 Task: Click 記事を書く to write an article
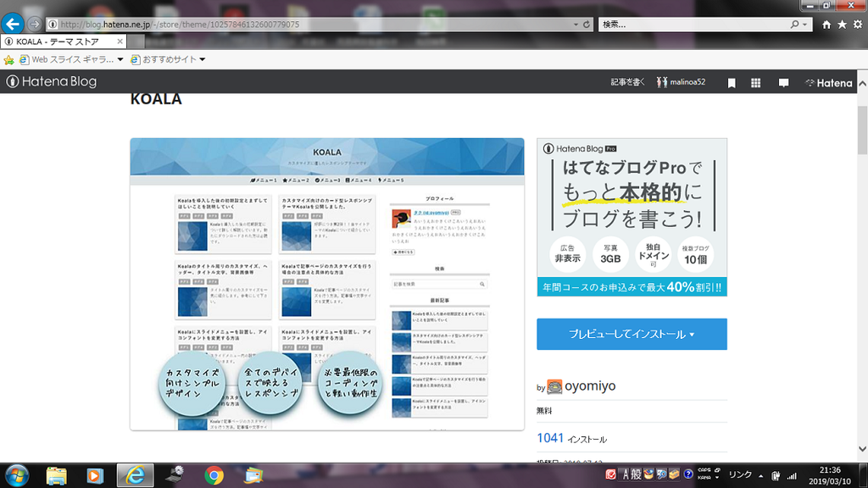627,82
